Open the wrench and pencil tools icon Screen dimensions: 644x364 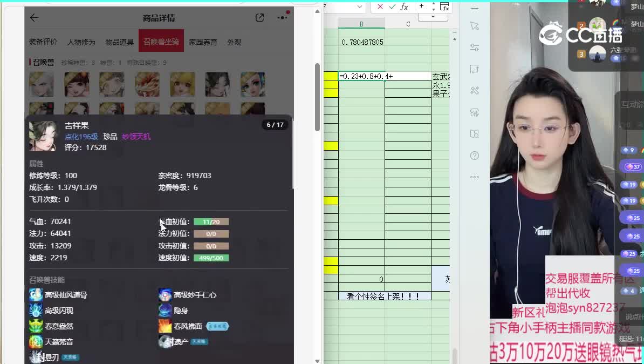[475, 91]
